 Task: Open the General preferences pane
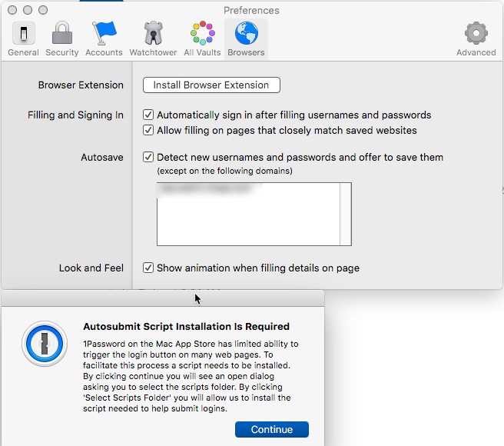point(23,39)
